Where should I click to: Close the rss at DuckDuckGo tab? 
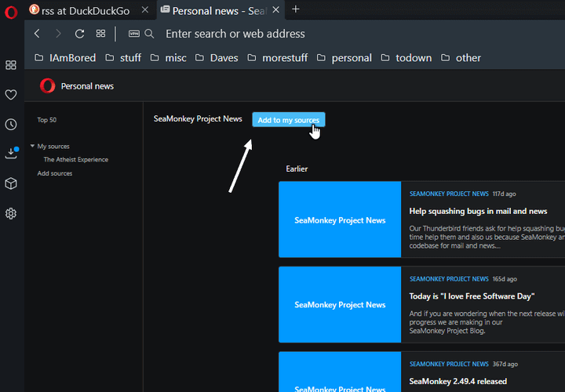click(145, 10)
